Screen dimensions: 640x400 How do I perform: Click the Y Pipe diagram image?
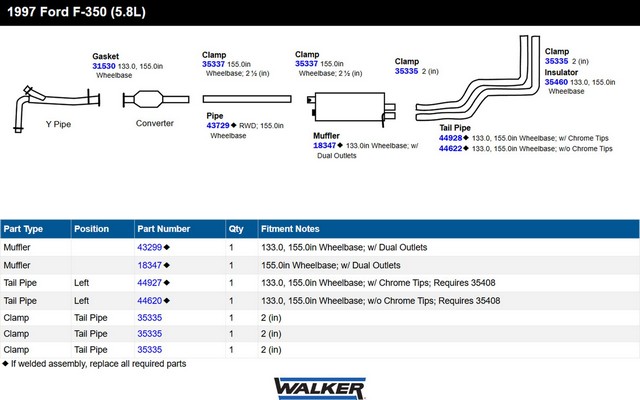56,109
